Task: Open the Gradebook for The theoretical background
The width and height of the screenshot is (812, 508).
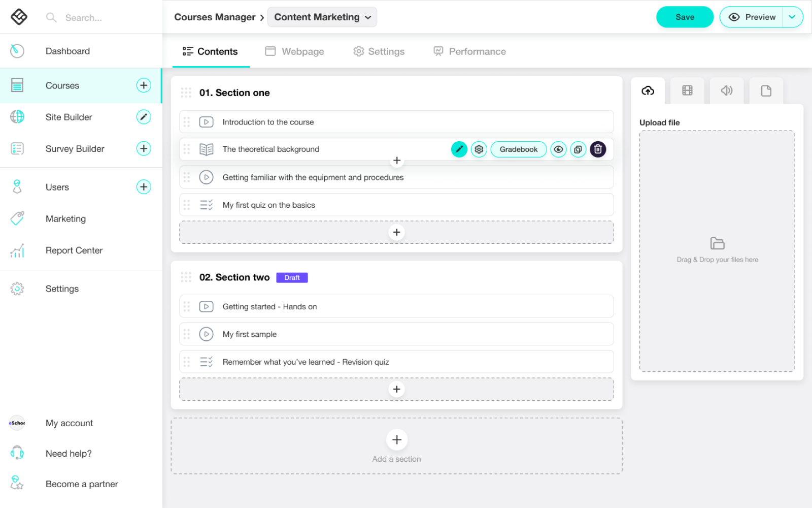Action: coord(518,149)
